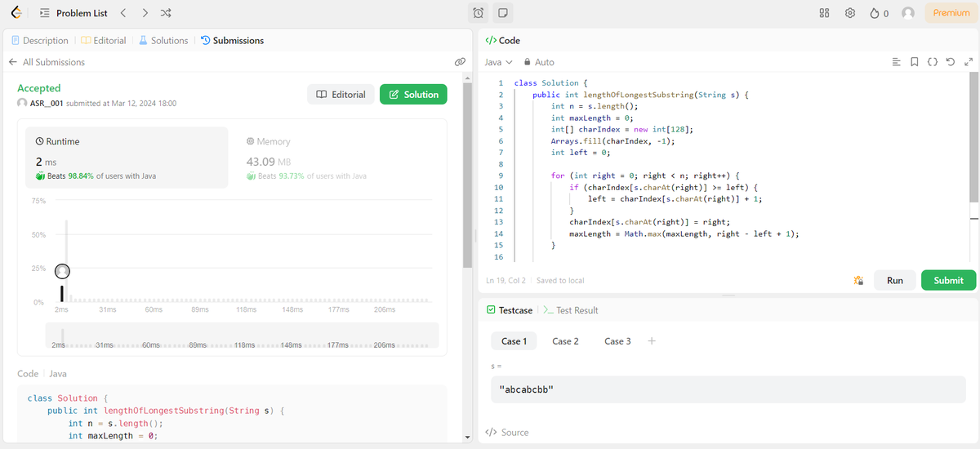This screenshot has height=449, width=980.
Task: Open the notes icon in top bar
Action: (x=503, y=13)
